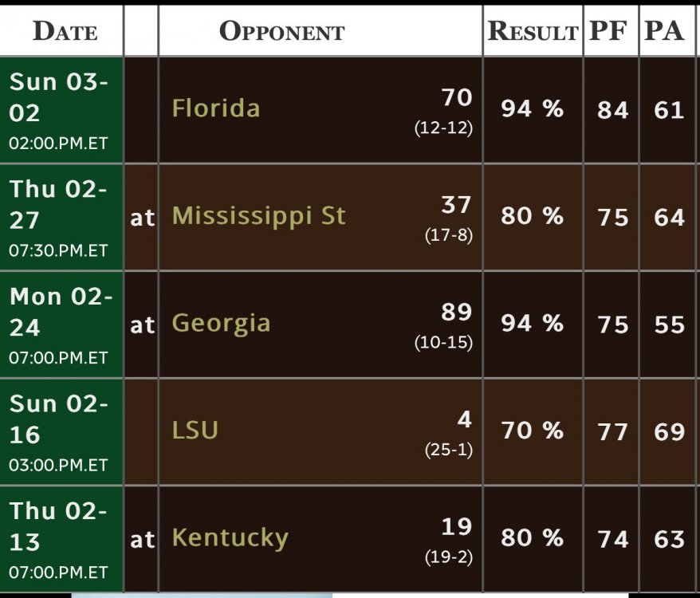Sort by the PA column header
Viewport: 700px width, 598px height.
click(x=665, y=32)
